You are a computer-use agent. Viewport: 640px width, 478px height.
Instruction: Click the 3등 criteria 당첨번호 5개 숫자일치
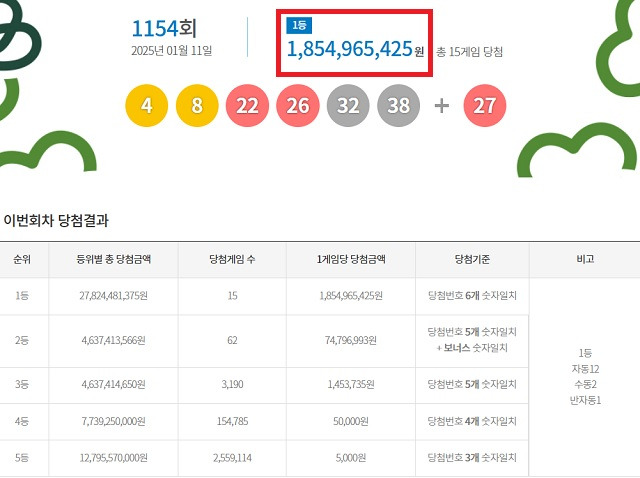pos(472,384)
